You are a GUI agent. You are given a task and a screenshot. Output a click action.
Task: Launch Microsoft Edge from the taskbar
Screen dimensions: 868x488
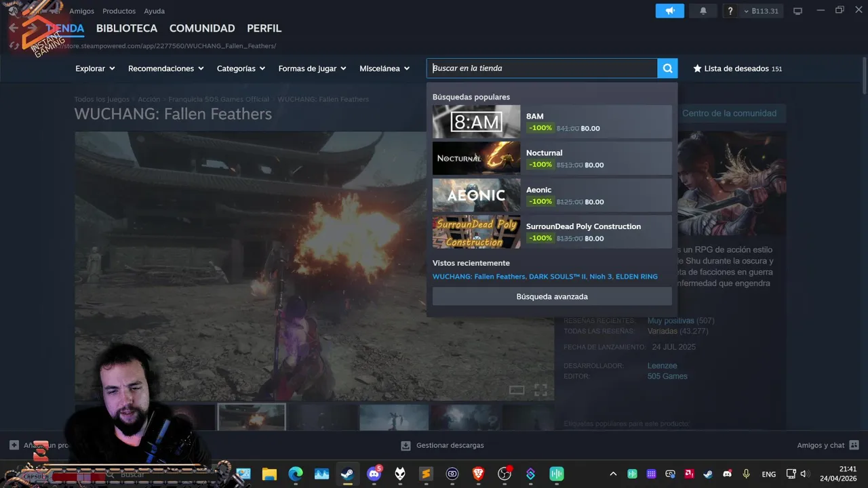[296, 474]
